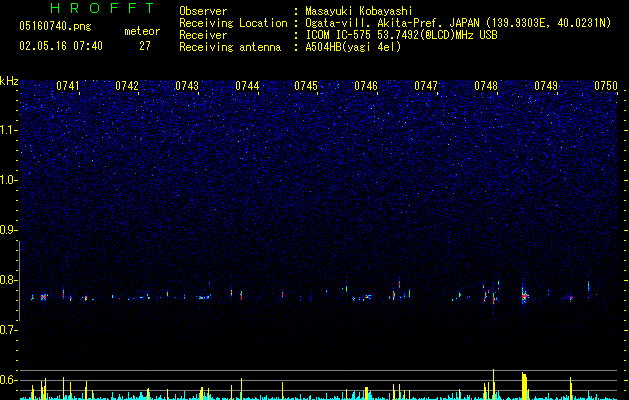The height and width of the screenshot is (400, 629).
Task: Click the strong meteor echo just before 0749
Action: pos(524,296)
